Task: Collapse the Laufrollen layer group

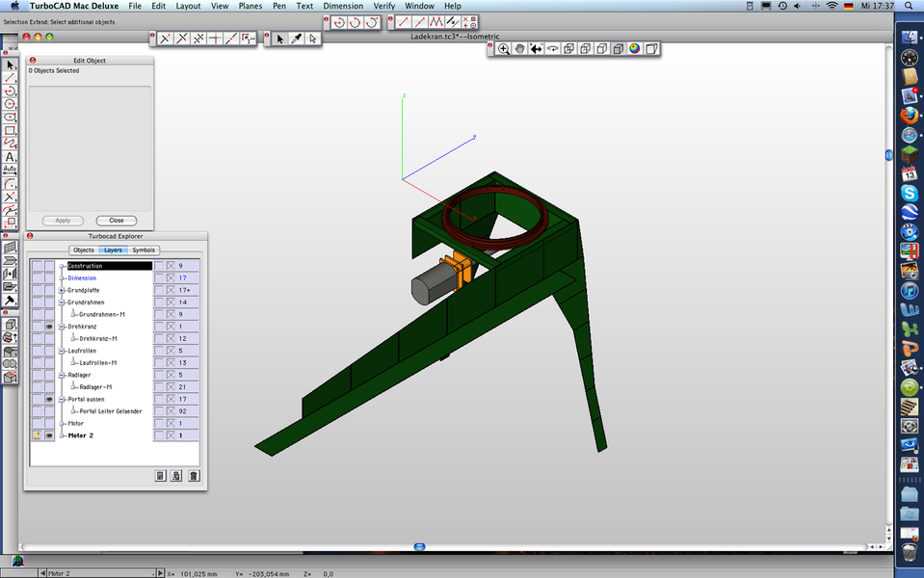Action: 63,351
